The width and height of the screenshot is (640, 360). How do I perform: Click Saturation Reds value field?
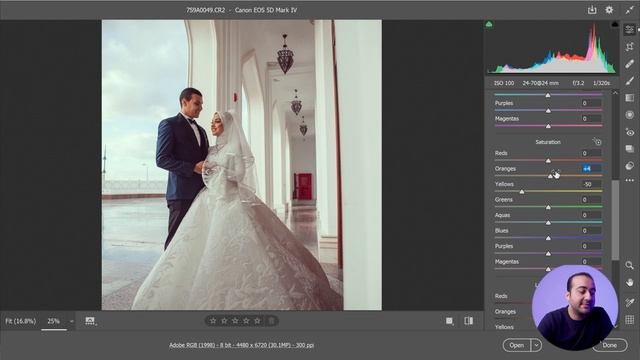coord(591,153)
